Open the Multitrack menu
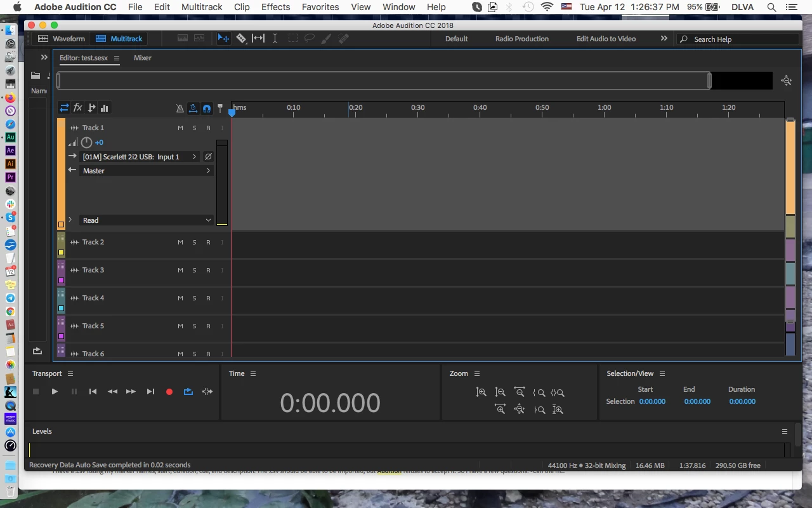Image resolution: width=812 pixels, height=508 pixels. (202, 7)
